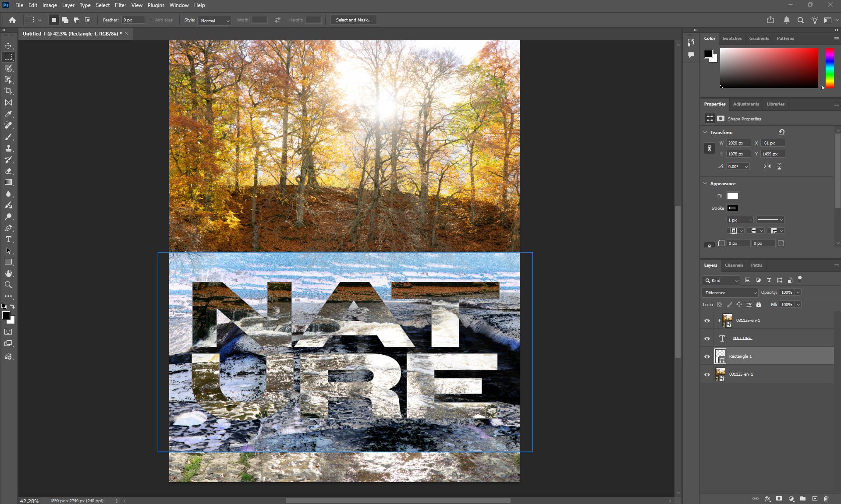Open the Filter menu
841x504 pixels.
(120, 5)
